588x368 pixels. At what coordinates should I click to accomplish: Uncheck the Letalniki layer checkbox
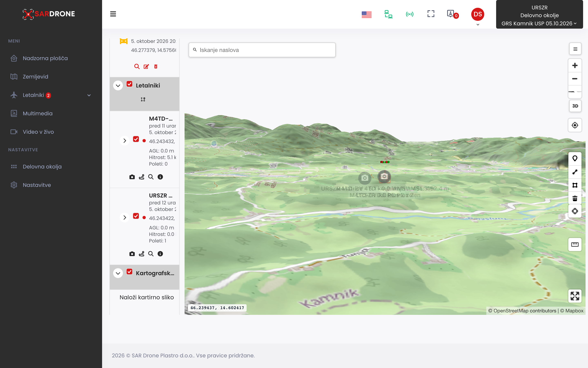coord(129,84)
